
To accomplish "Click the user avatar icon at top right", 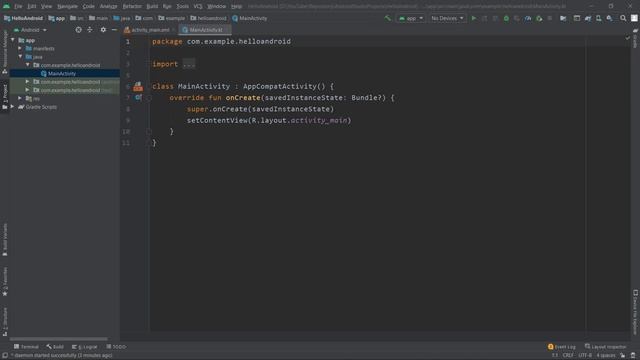I will (634, 18).
